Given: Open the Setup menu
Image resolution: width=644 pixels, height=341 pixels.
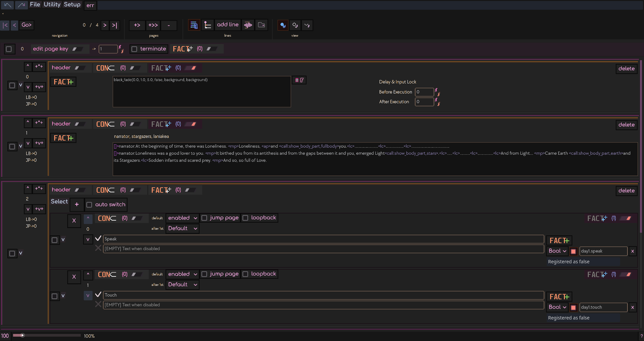Looking at the screenshot, I should pyautogui.click(x=72, y=4).
